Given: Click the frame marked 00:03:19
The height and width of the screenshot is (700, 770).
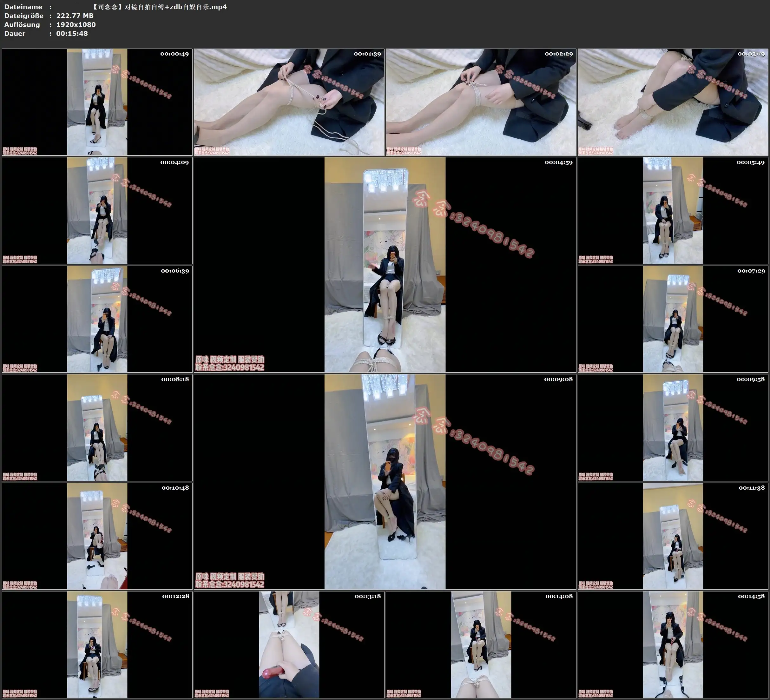Looking at the screenshot, I should coord(673,102).
